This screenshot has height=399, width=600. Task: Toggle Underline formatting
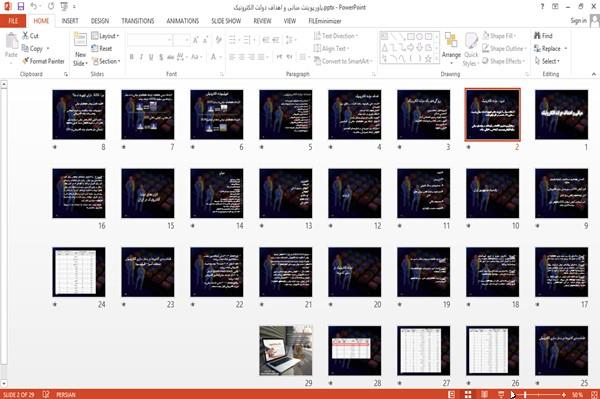pyautogui.click(x=151, y=57)
